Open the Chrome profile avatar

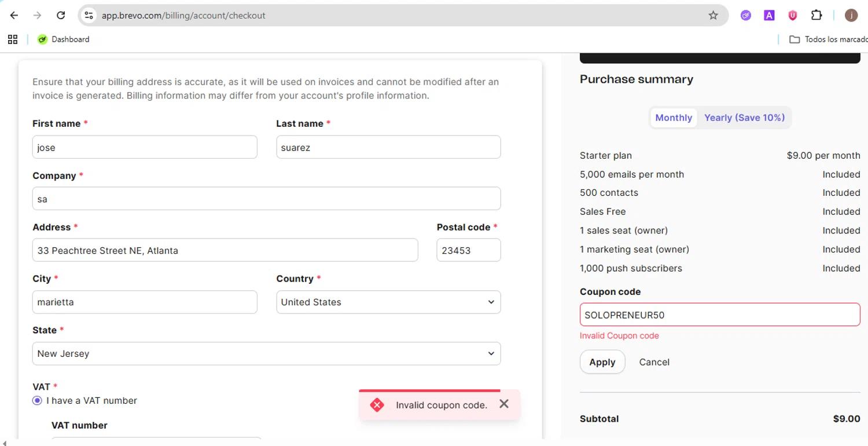(851, 16)
